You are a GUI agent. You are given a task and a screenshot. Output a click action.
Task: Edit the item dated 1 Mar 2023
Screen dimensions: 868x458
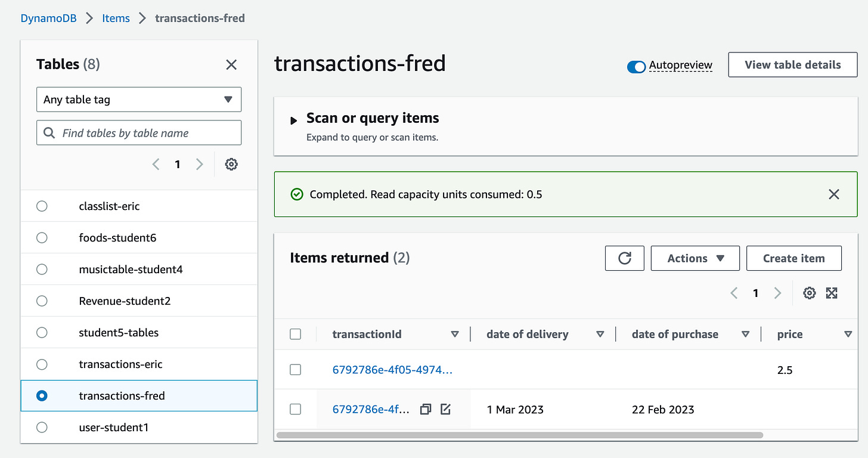point(445,409)
